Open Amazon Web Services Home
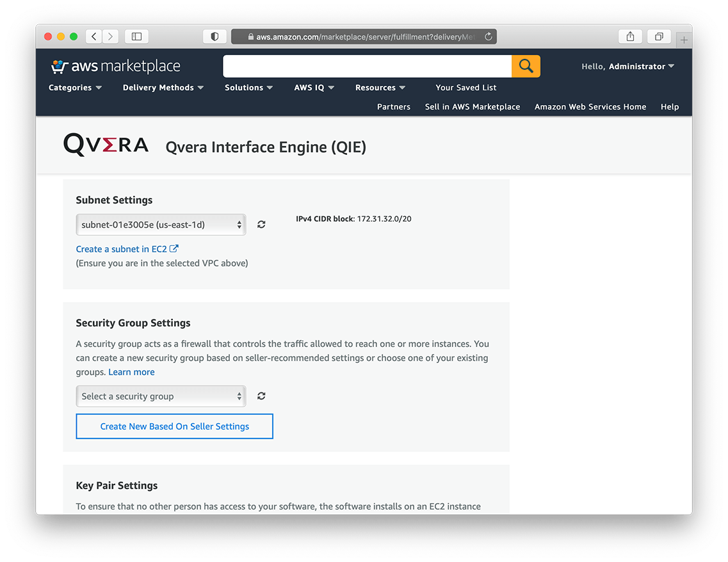Screen dimensions: 728x562 pyautogui.click(x=590, y=107)
